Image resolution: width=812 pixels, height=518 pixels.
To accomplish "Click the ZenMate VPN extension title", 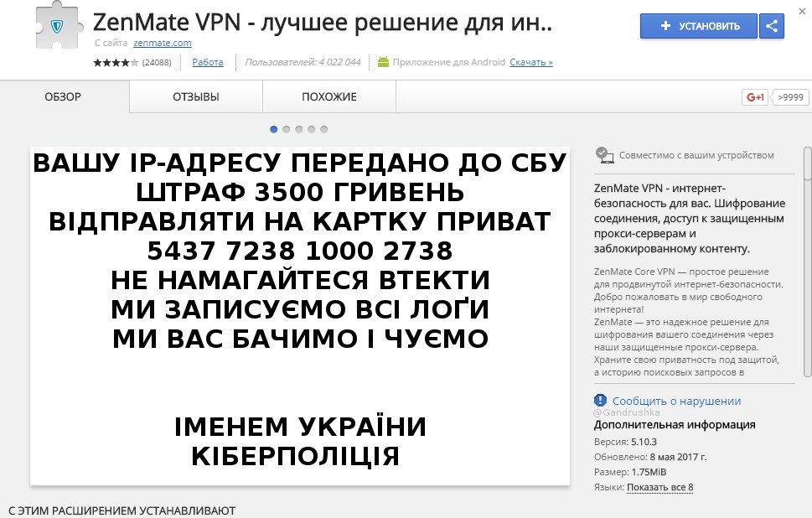I will tap(322, 23).
